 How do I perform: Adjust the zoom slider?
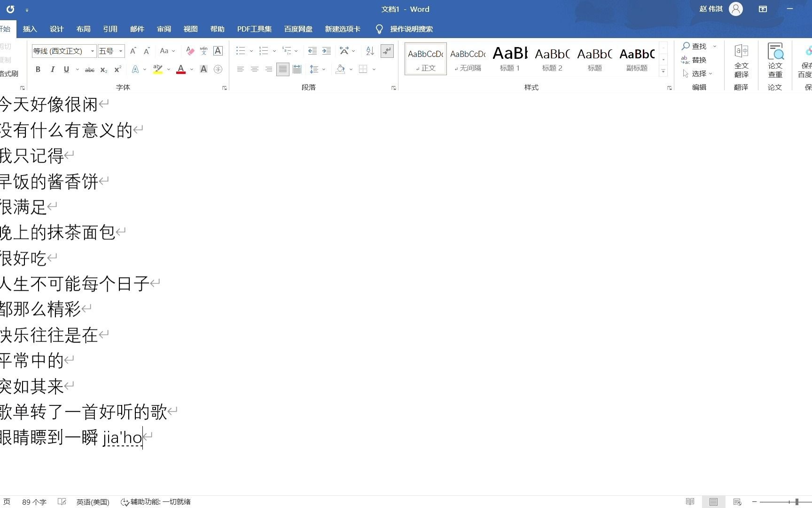click(797, 502)
